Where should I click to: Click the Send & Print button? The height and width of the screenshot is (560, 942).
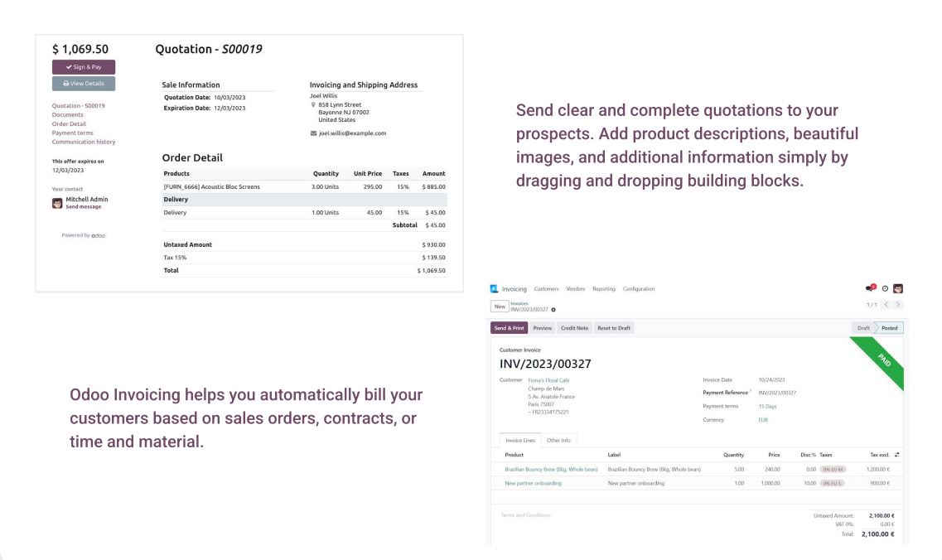(509, 328)
